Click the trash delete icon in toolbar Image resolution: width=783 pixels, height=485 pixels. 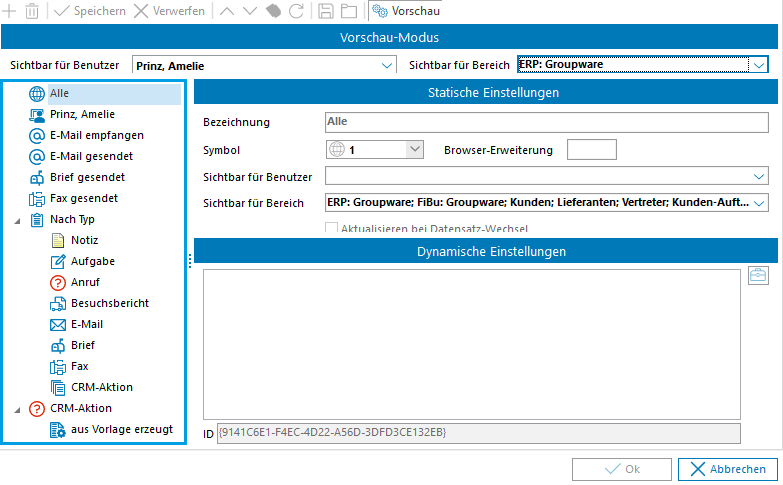(32, 11)
